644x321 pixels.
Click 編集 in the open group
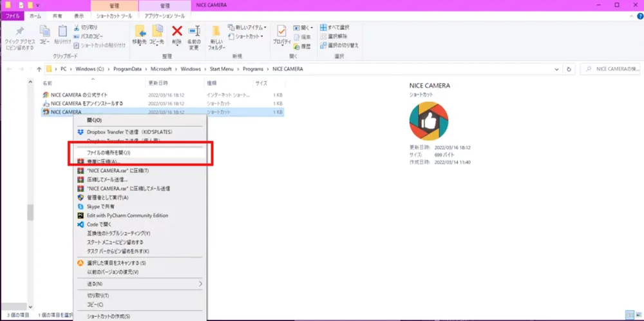point(302,37)
